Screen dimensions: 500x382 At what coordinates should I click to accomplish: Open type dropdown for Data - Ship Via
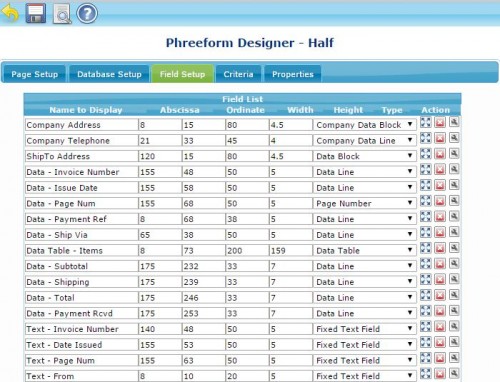[x=365, y=235]
